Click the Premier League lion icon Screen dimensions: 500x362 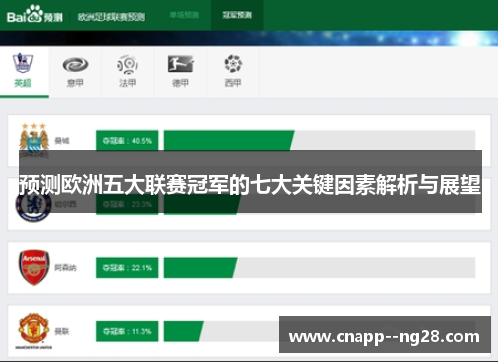23,63
